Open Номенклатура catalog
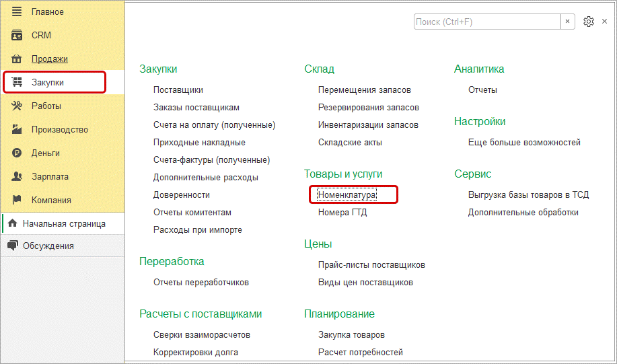 coord(347,195)
